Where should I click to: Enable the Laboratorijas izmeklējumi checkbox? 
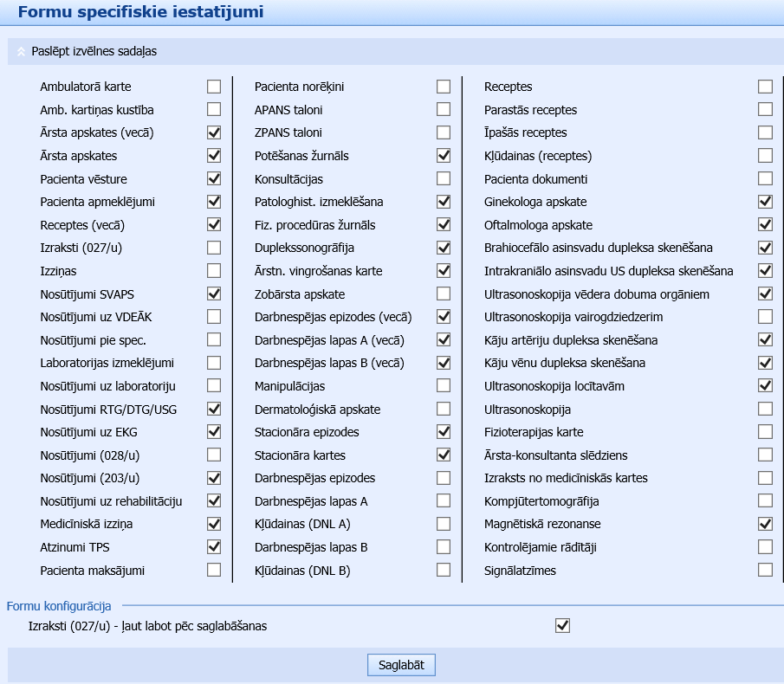[x=214, y=363]
